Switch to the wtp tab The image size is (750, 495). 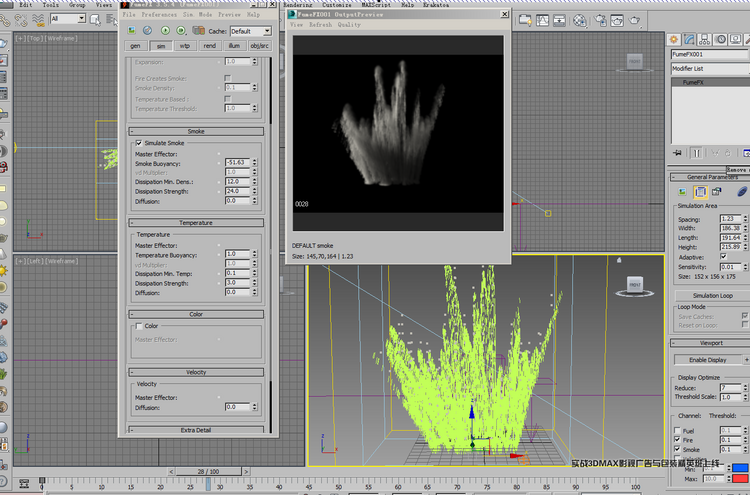185,46
